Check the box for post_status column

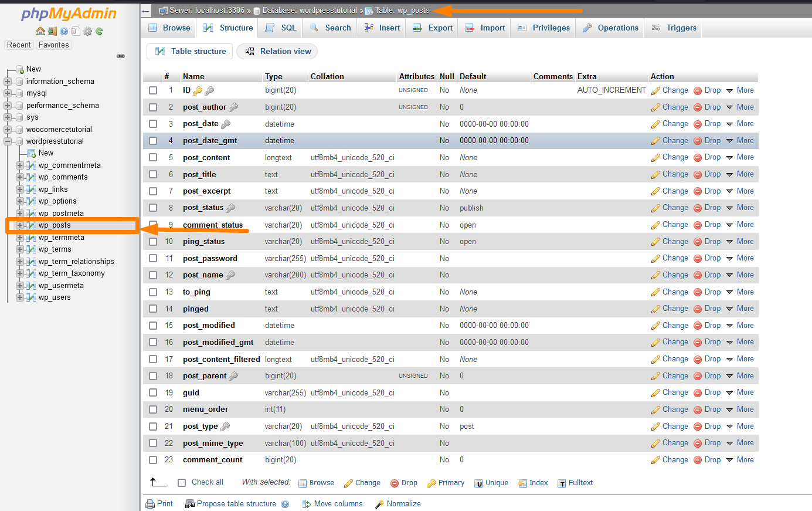coord(153,208)
